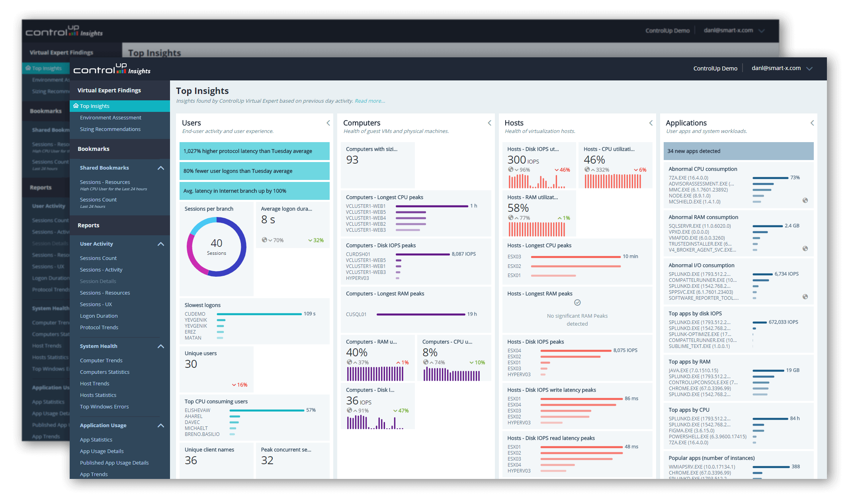The height and width of the screenshot is (504, 852).
Task: Collapse the Hosts panel with its chevron
Action: coord(651,123)
